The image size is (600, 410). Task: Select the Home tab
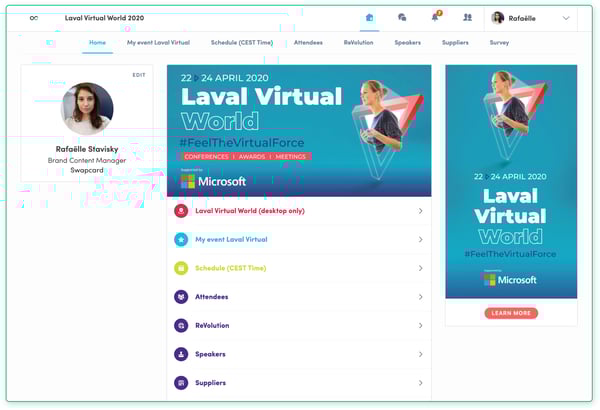97,42
